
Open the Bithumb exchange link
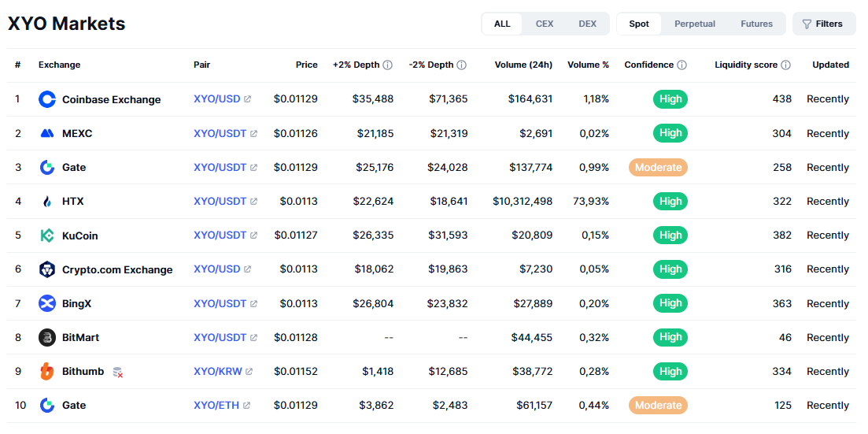click(x=83, y=371)
